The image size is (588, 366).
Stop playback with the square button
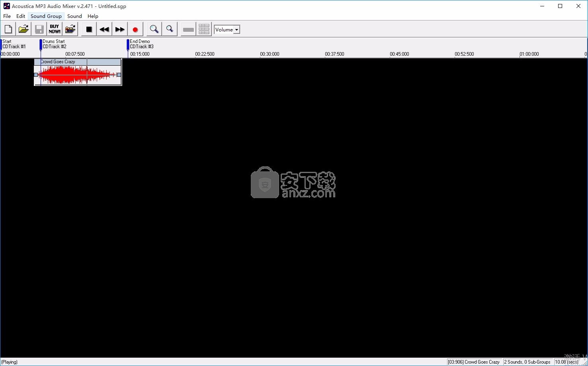(89, 29)
